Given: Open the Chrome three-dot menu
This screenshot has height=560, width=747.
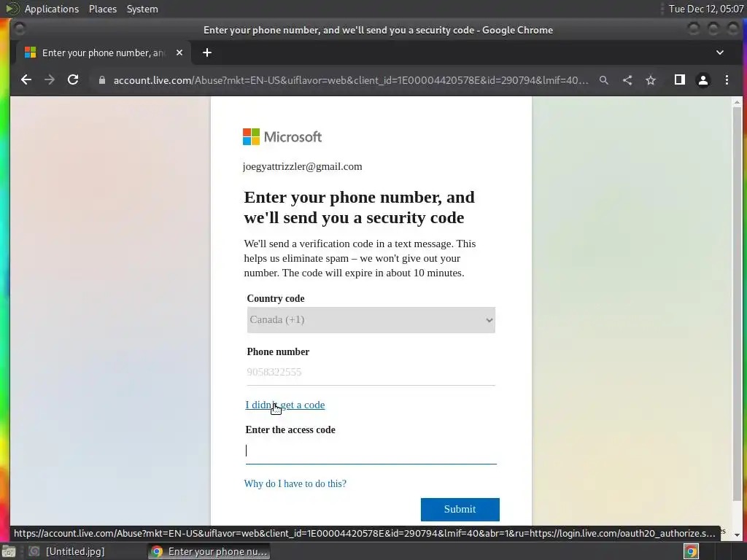Looking at the screenshot, I should [x=727, y=80].
